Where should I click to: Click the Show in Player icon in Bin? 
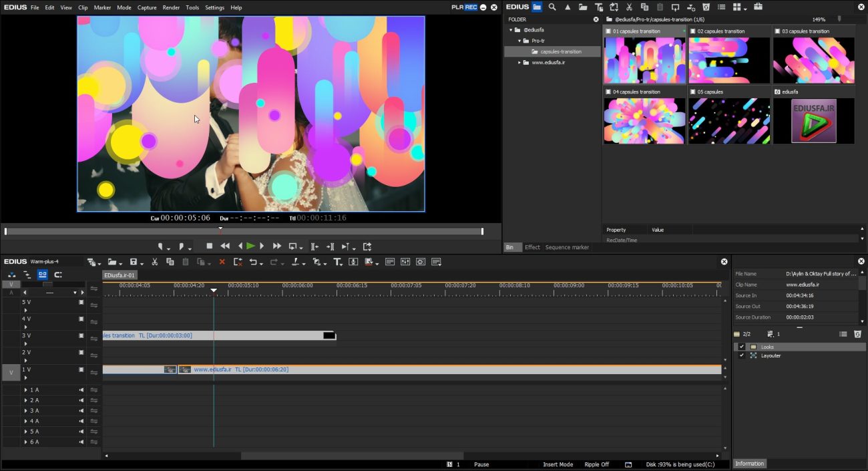675,7
